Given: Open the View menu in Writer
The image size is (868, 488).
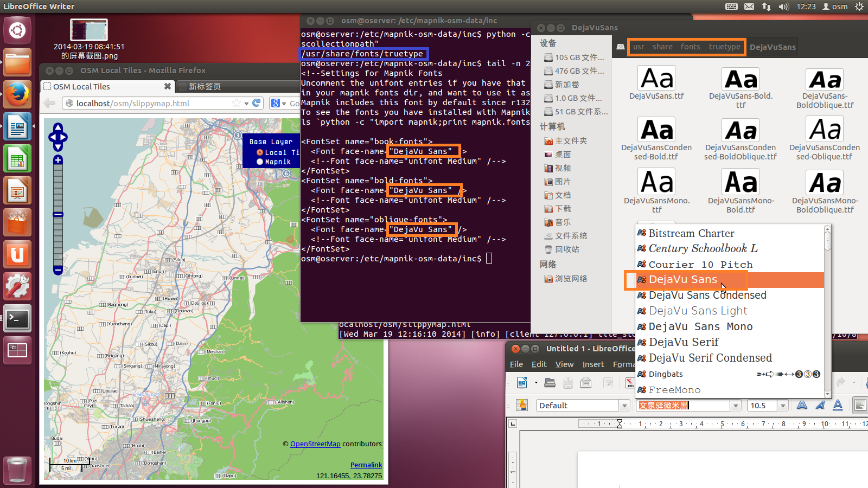Looking at the screenshot, I should (564, 364).
